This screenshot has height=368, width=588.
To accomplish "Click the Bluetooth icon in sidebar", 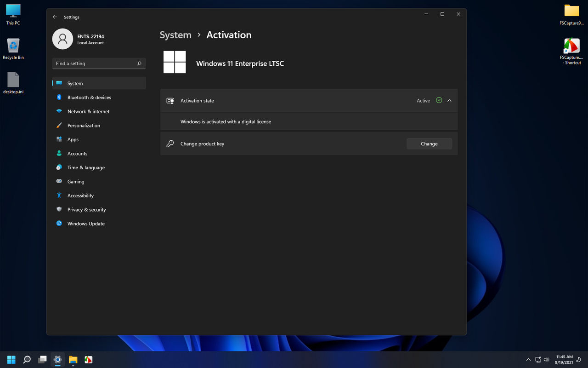I will (x=59, y=98).
